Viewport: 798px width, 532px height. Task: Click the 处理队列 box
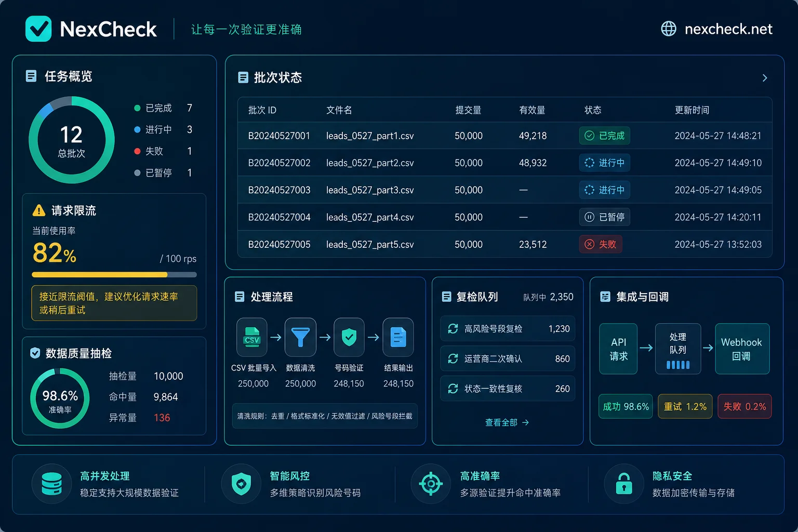point(678,349)
